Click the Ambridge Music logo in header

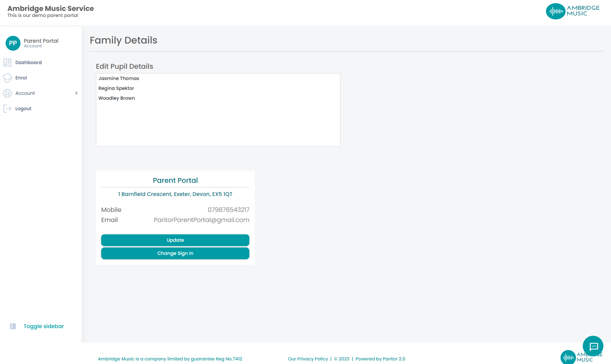click(573, 11)
